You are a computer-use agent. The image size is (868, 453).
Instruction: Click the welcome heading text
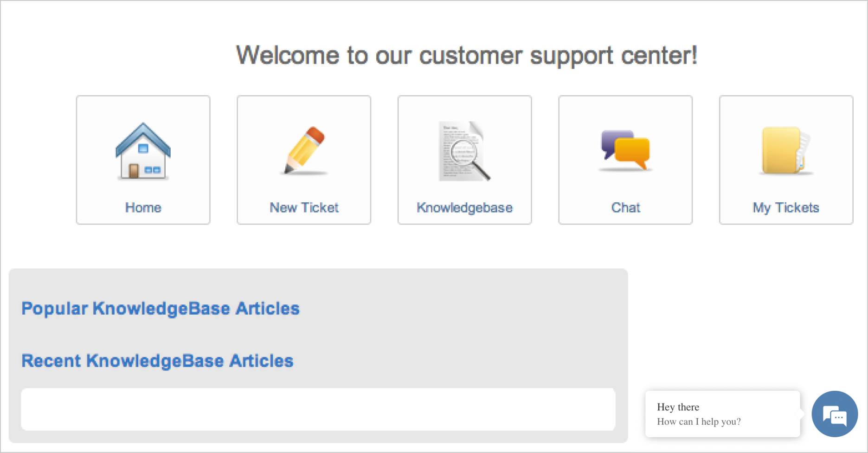point(467,56)
